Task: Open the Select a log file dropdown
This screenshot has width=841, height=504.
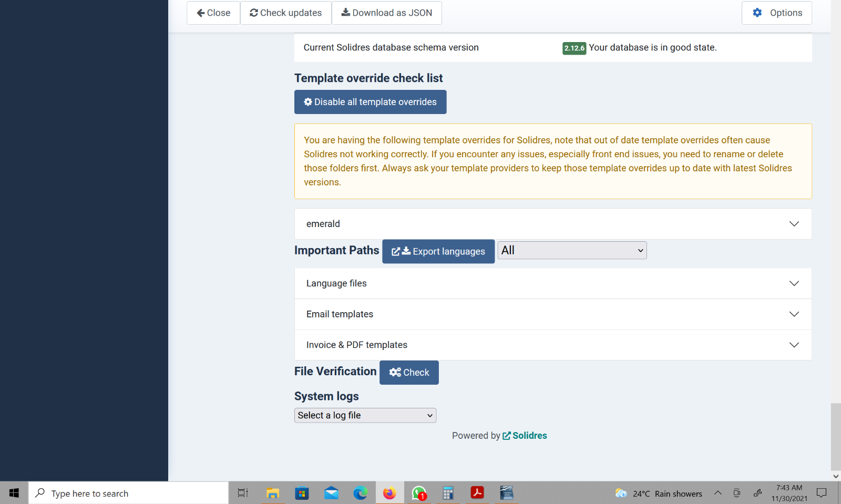Action: click(x=365, y=415)
